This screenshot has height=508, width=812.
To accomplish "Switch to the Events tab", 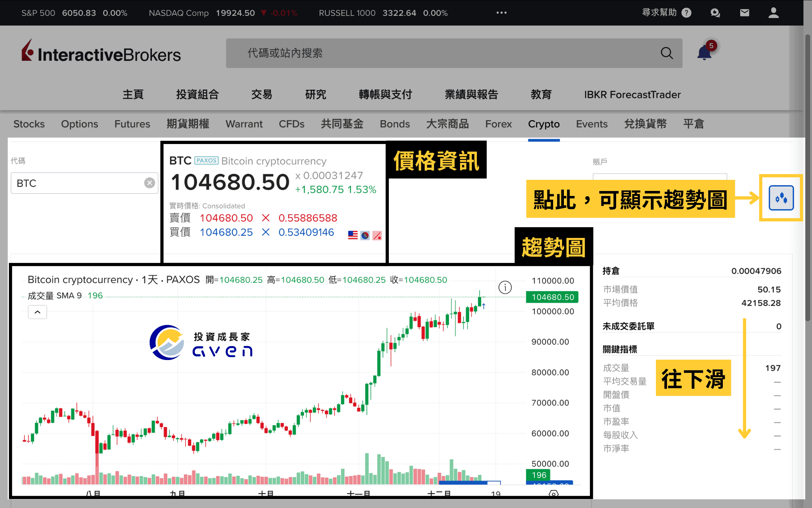I will [591, 124].
